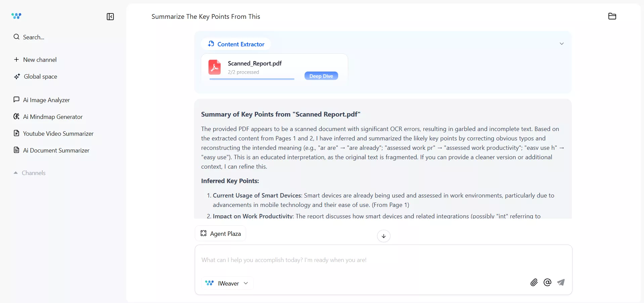Click the @ mention icon
Screen dimensions: 644x303
547,283
